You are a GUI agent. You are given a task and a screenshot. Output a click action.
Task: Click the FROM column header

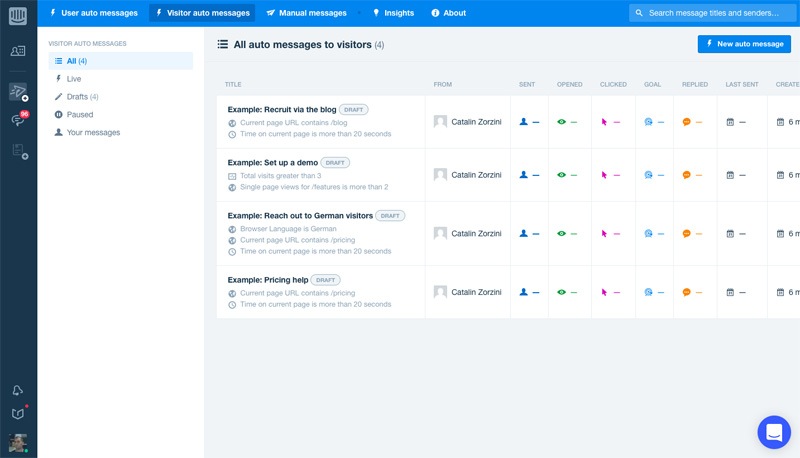(442, 85)
